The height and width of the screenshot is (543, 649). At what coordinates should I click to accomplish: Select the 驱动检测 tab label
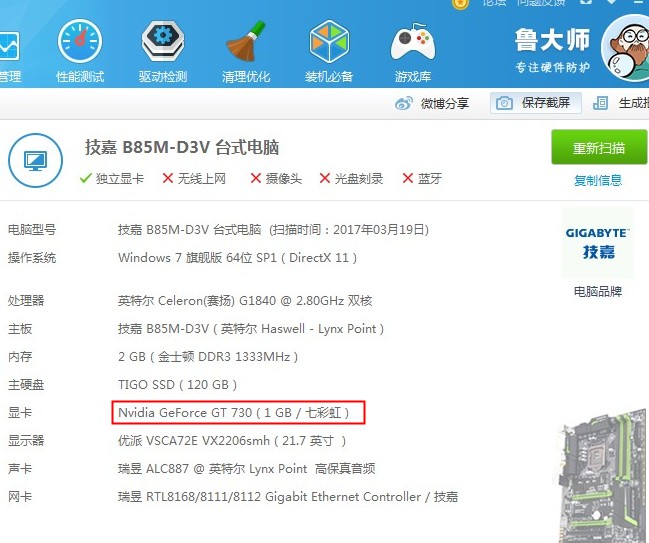click(x=163, y=76)
